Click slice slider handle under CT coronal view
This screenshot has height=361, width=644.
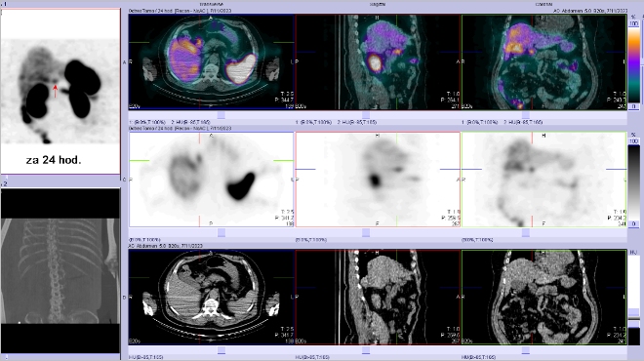(x=525, y=350)
